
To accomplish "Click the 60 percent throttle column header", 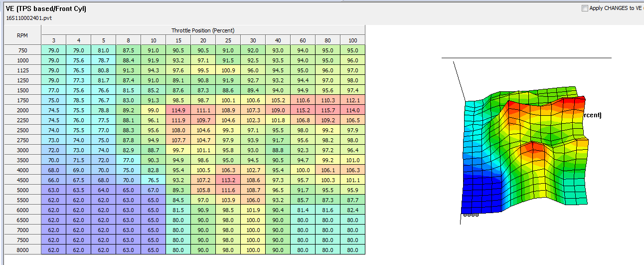I will 303,40.
